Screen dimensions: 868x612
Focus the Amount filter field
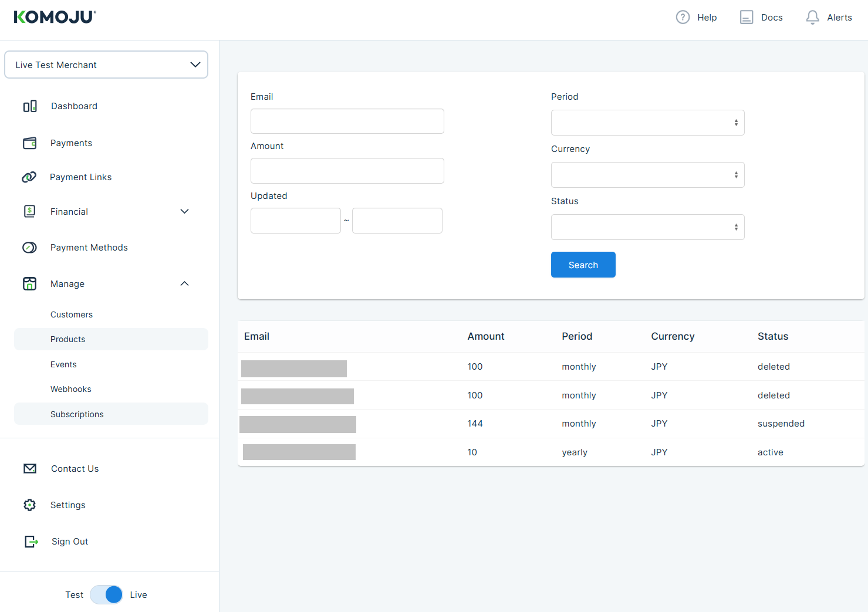[347, 171]
